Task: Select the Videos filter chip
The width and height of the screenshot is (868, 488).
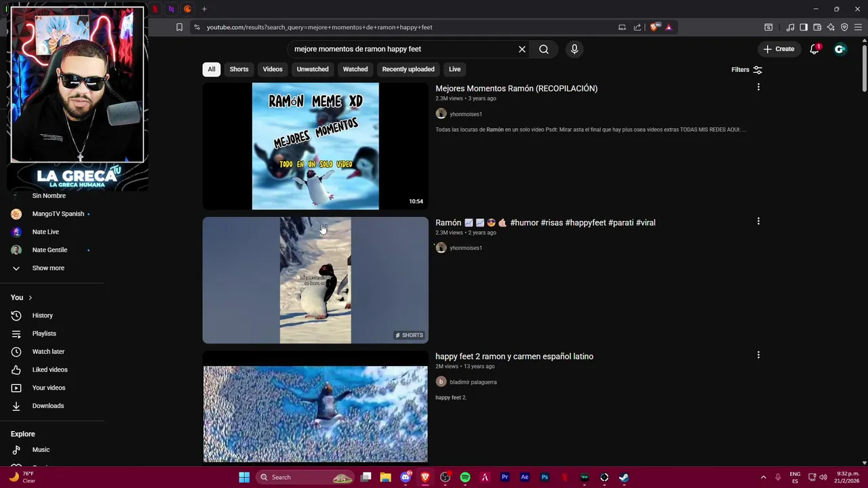Action: coord(273,69)
